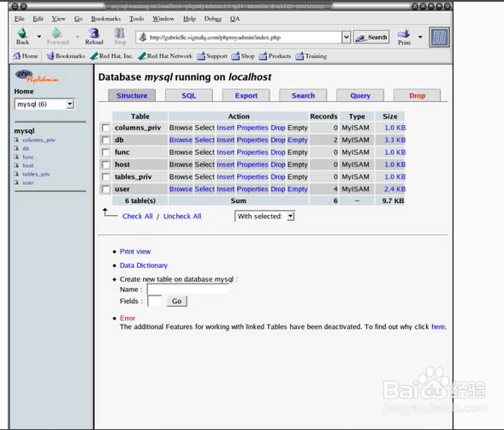Open the Training bookmark folder

pos(311,56)
